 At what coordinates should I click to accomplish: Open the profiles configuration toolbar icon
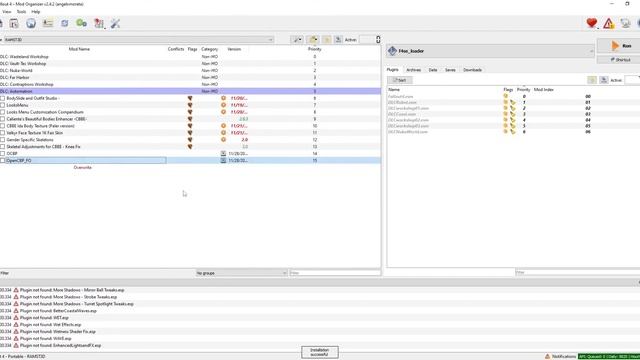tap(48, 23)
